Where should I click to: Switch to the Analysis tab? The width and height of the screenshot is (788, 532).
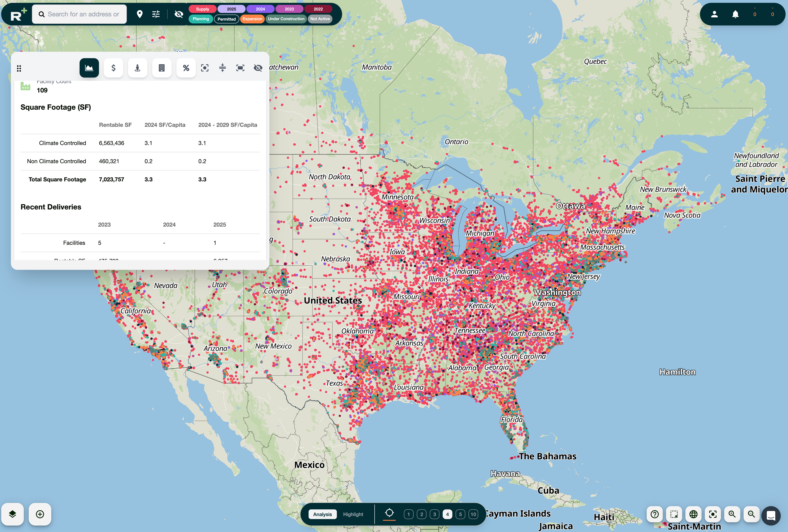coord(322,514)
